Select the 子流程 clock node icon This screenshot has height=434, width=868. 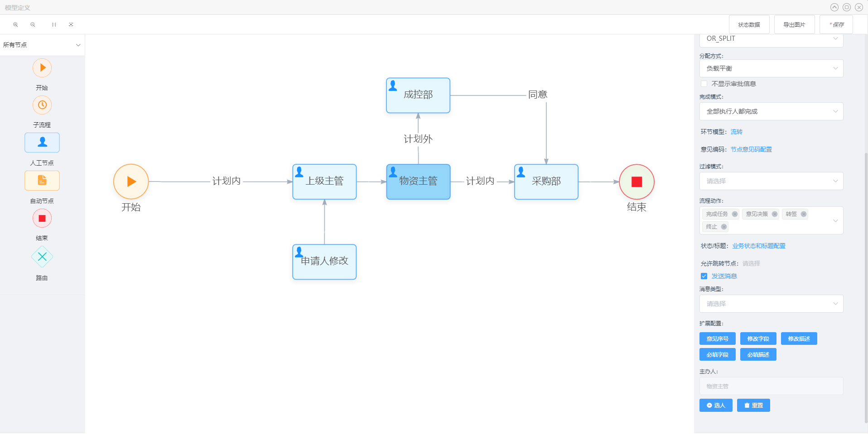42,105
